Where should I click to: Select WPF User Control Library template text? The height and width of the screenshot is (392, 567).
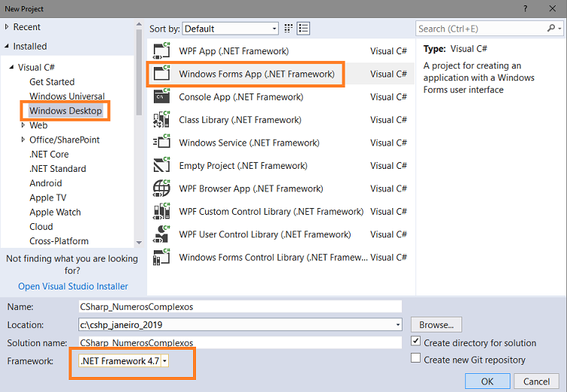coord(265,234)
